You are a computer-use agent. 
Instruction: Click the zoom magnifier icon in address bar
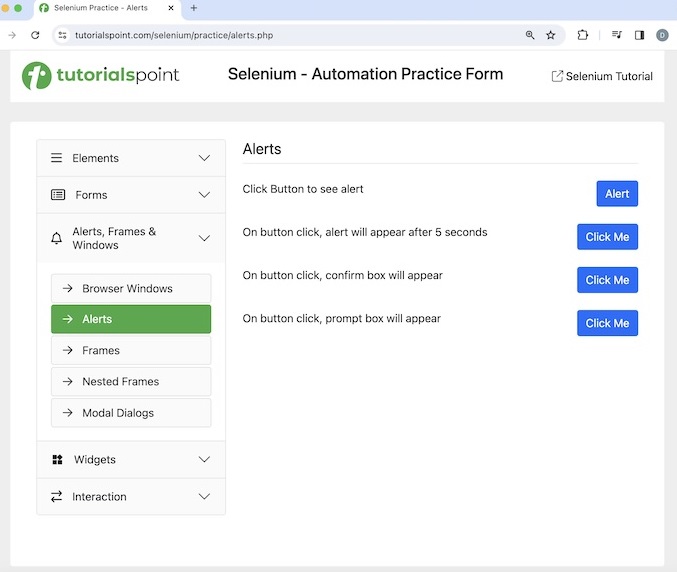pyautogui.click(x=530, y=35)
